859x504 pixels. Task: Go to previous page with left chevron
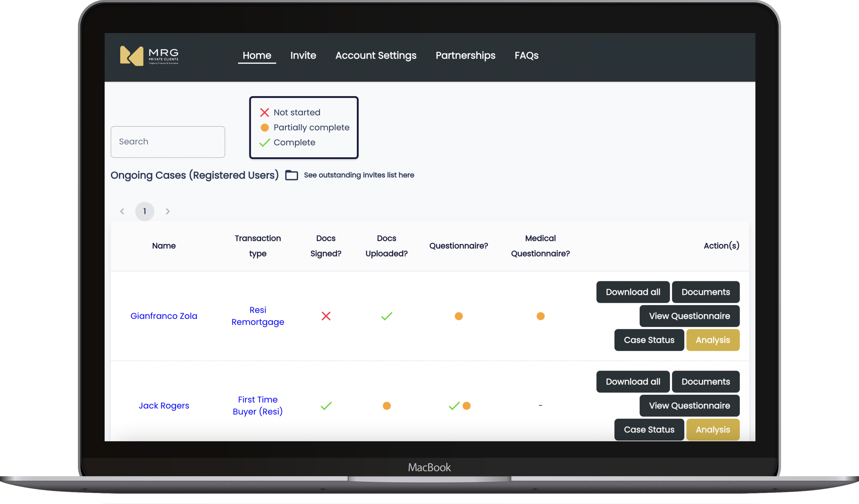[x=122, y=211]
